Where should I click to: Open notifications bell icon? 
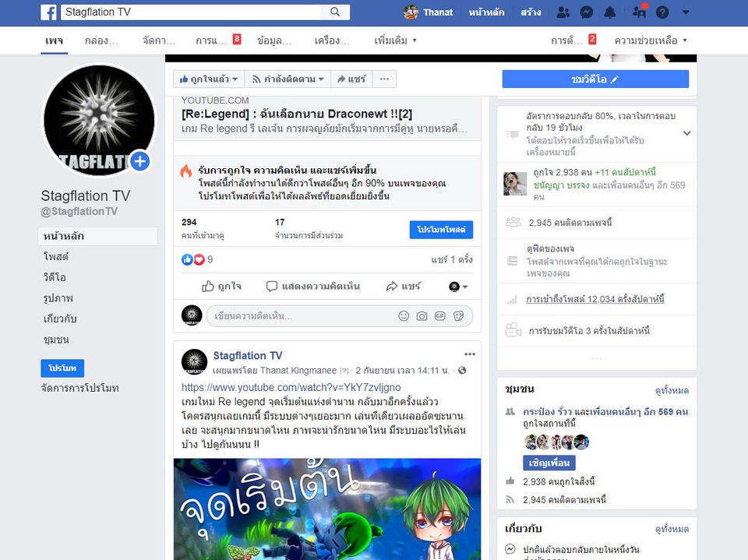click(x=609, y=12)
